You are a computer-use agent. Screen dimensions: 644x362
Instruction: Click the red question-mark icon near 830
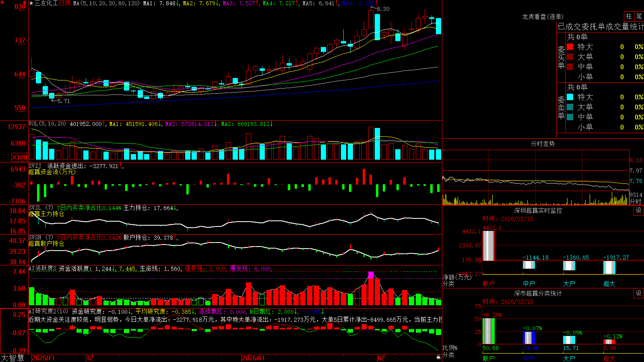pos(25,3)
